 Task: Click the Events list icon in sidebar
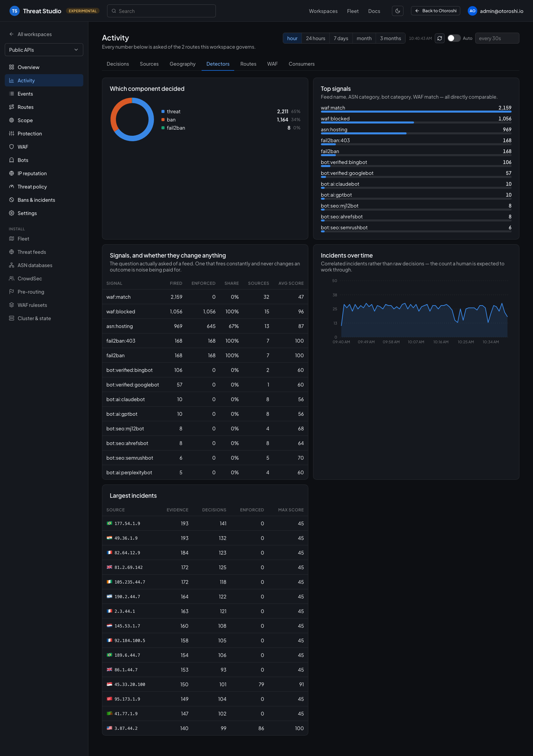[x=12, y=94]
